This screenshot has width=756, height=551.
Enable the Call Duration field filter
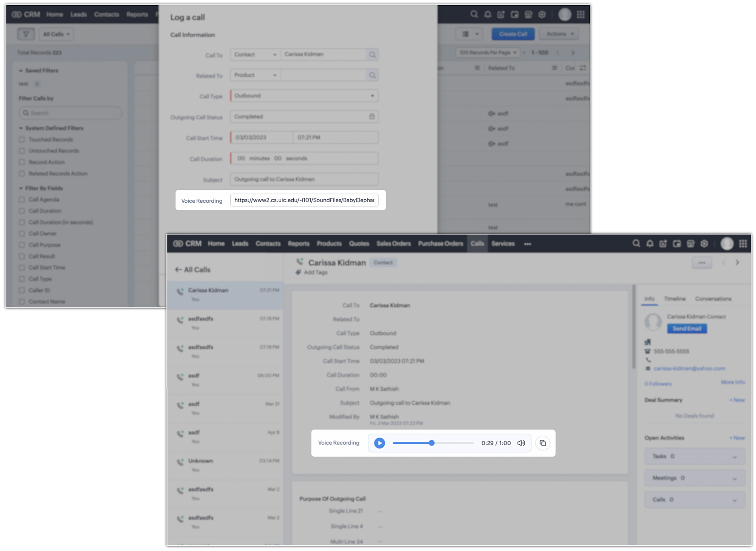coord(22,211)
